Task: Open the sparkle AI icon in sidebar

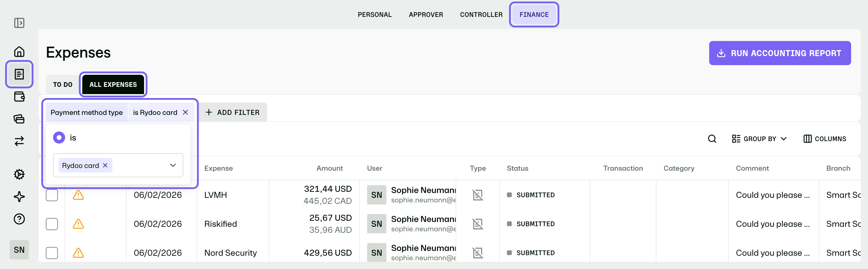Action: (x=19, y=197)
